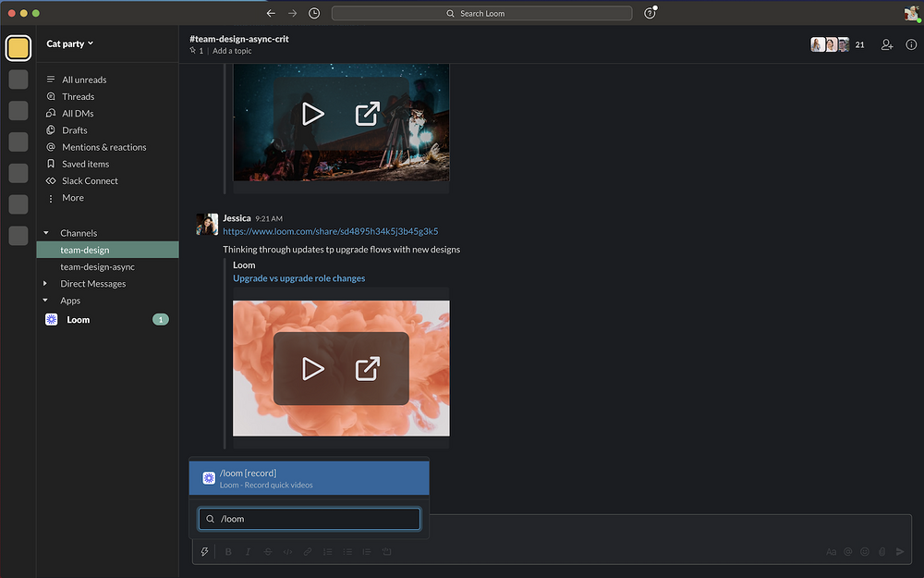The height and width of the screenshot is (578, 924).
Task: Expand the Direct Messages section
Action: point(46,284)
